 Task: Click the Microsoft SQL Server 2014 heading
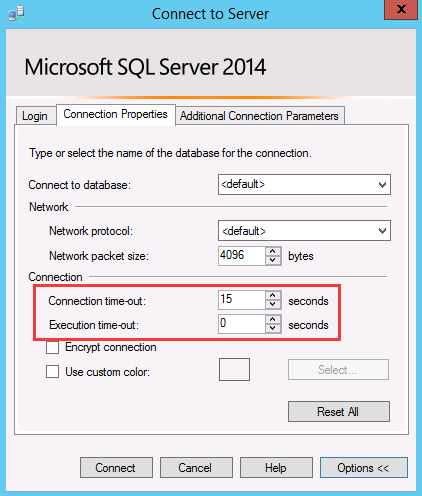[x=145, y=67]
